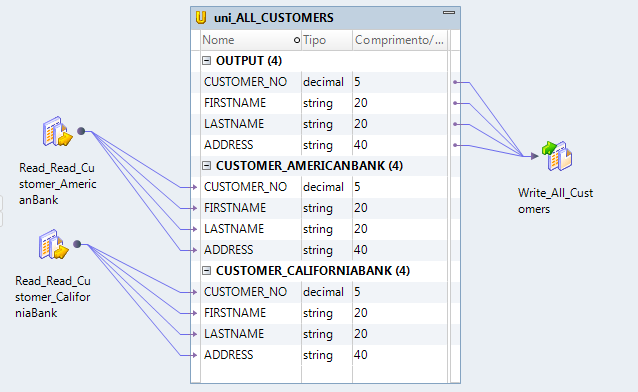Collapse the CUSTOMER_CALIFORNIABANK (4) group
Screen dimensions: 638x392
[x=207, y=271]
